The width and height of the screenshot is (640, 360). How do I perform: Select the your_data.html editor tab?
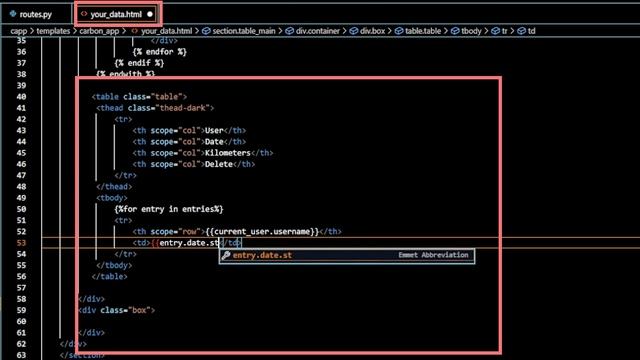click(116, 14)
